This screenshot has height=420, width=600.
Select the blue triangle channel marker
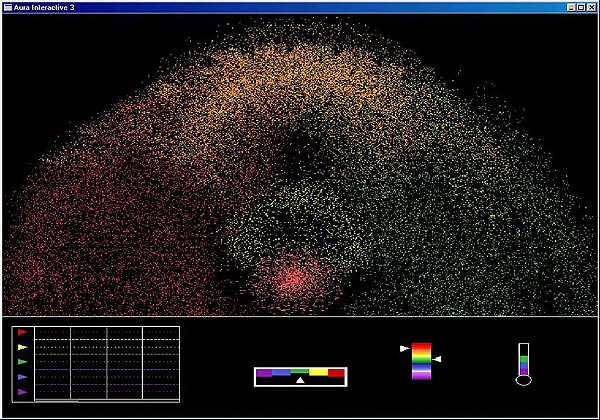[22, 377]
